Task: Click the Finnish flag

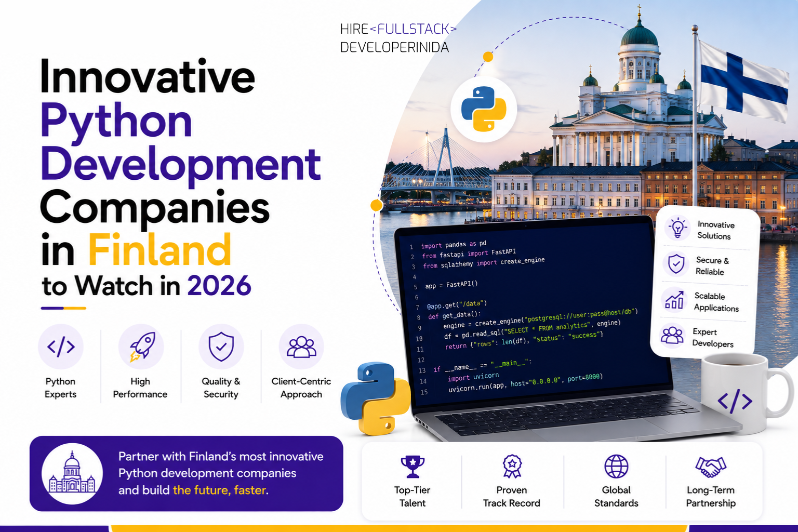Action: [744, 81]
